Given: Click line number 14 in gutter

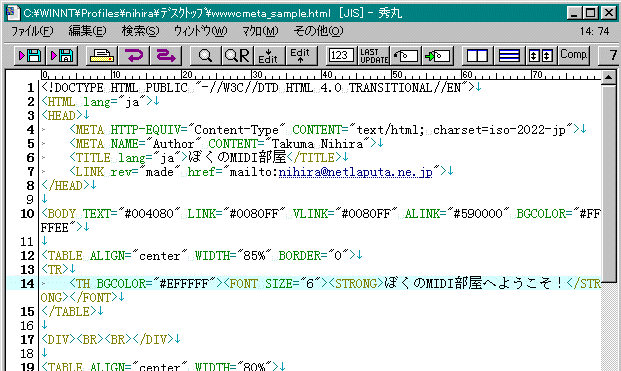Looking at the screenshot, I should [27, 283].
